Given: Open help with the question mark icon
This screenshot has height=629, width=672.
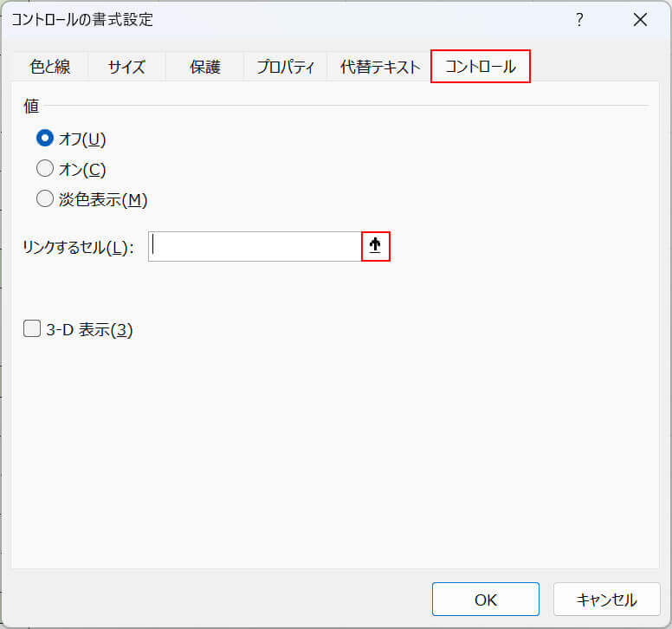Looking at the screenshot, I should (x=579, y=20).
